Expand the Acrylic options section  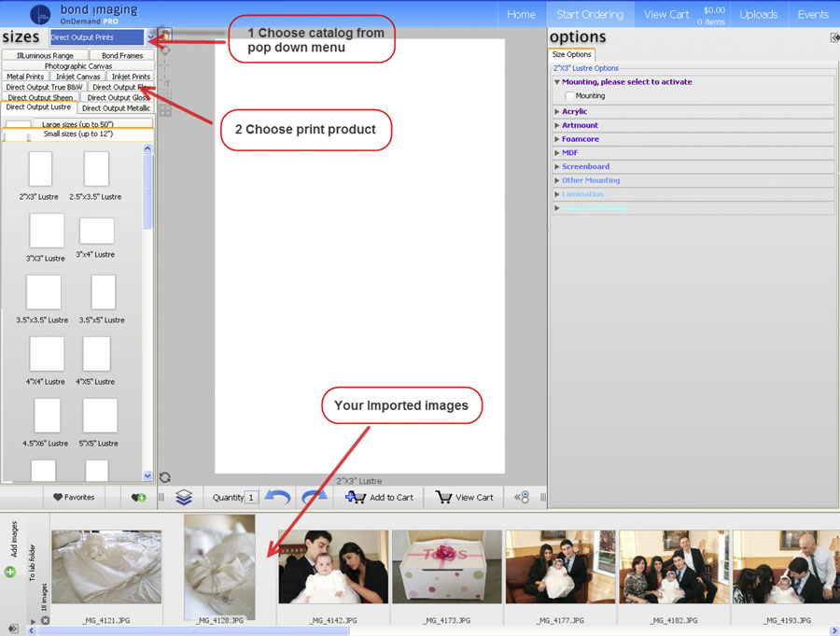pos(574,111)
